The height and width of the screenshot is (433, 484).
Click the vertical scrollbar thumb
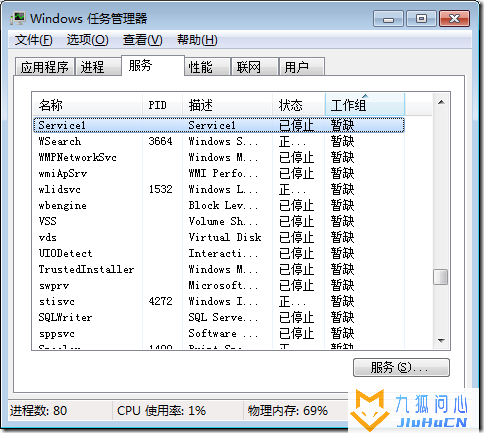pyautogui.click(x=441, y=277)
